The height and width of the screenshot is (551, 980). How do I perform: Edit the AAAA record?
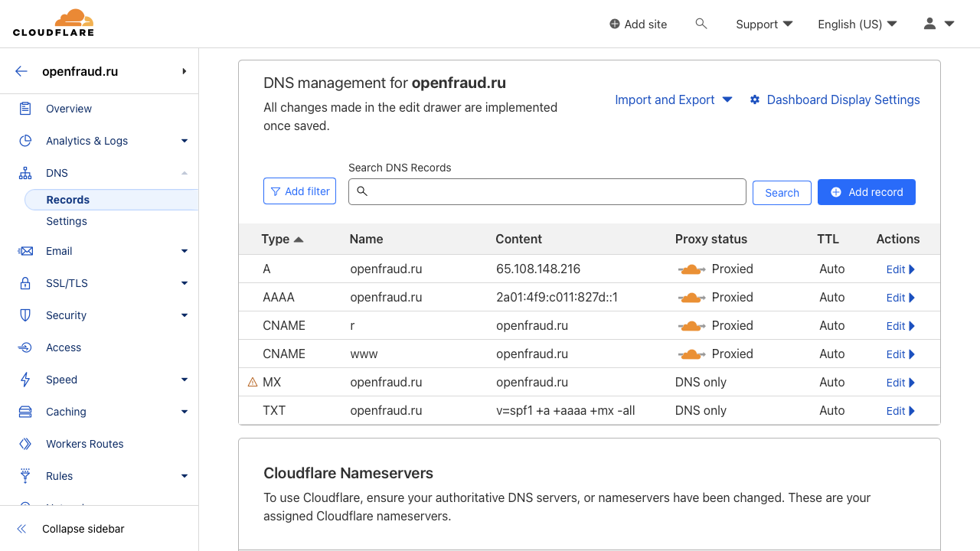pyautogui.click(x=900, y=298)
